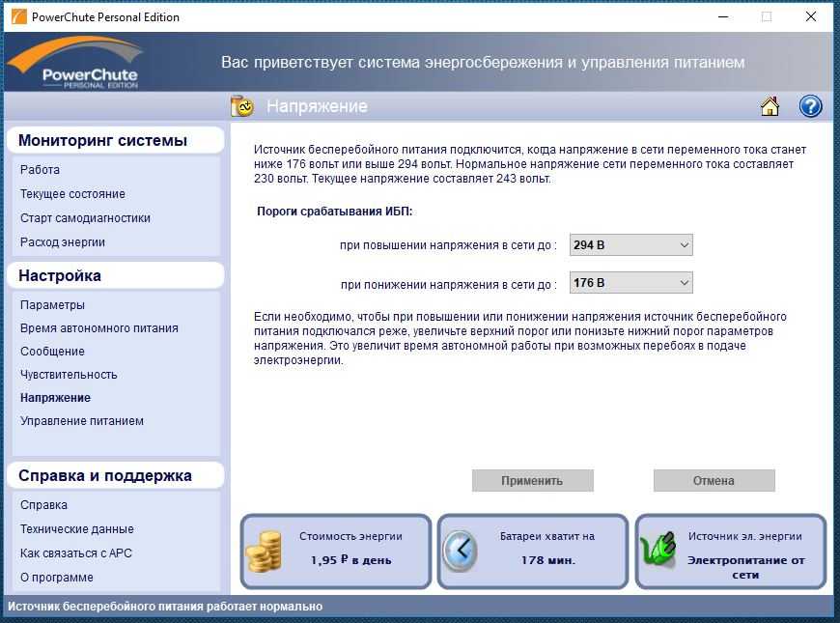Open the Расход энергии page
The image size is (840, 623).
(63, 242)
